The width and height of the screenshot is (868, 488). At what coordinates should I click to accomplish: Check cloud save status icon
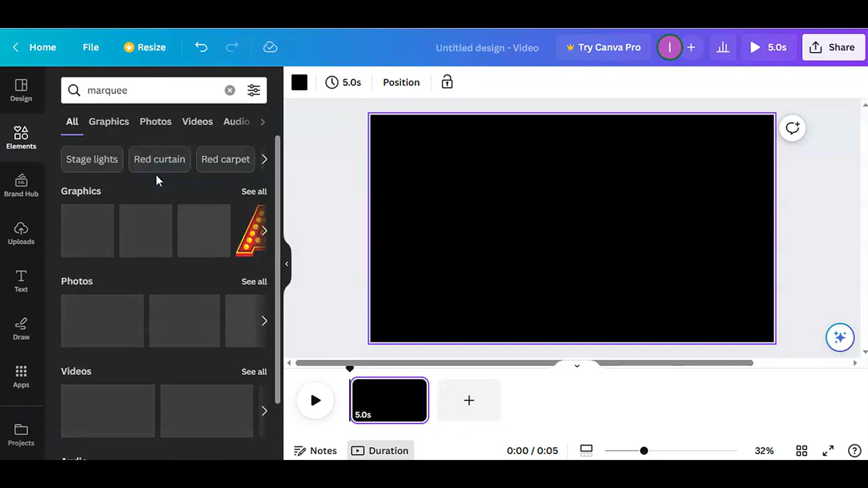[x=270, y=47]
